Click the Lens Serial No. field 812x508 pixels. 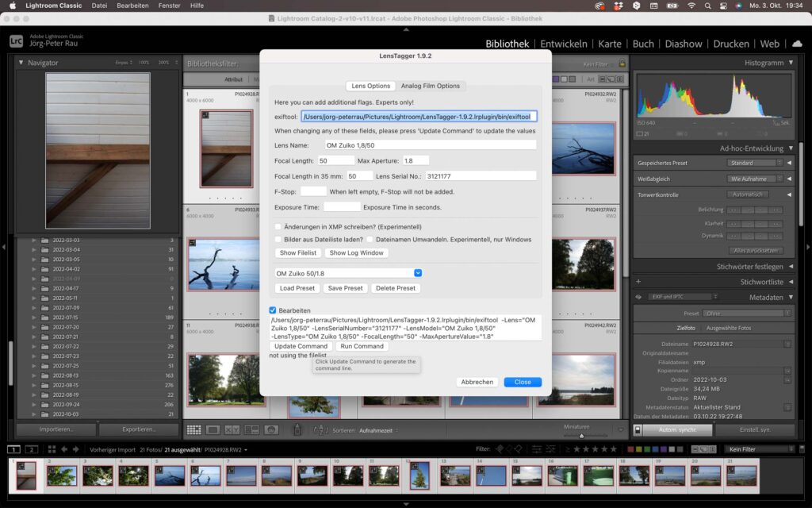point(481,176)
